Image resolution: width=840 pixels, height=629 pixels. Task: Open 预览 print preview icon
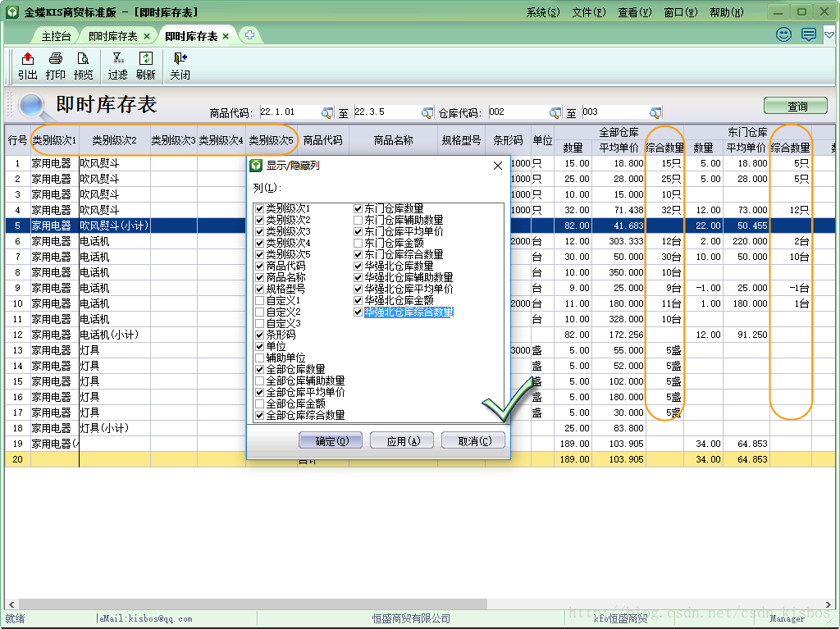pos(83,66)
